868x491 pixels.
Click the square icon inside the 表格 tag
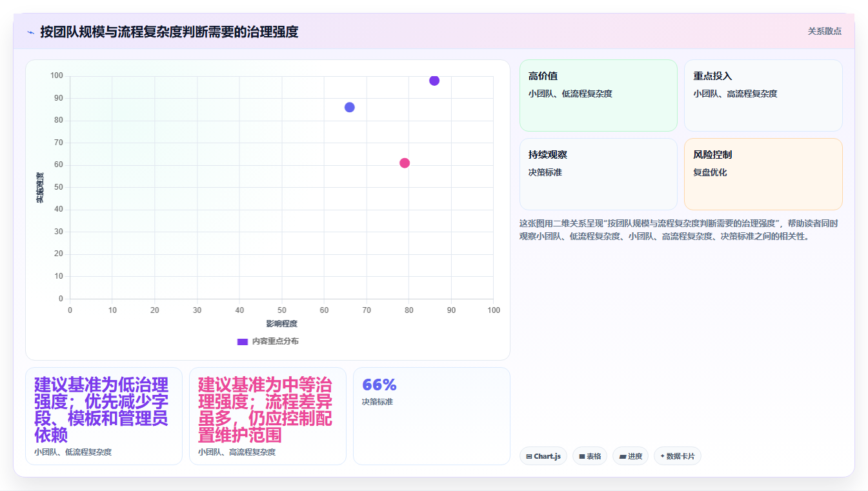(x=582, y=456)
